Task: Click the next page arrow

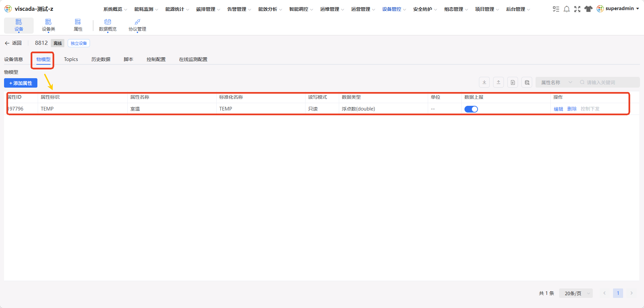Action: (632, 293)
